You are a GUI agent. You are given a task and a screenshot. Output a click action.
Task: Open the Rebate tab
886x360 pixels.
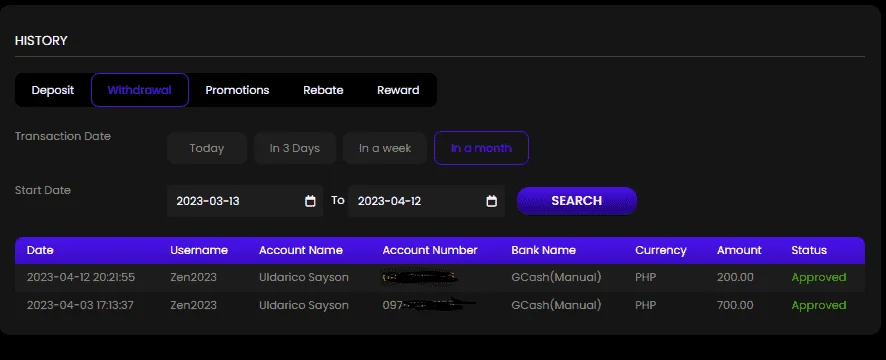[323, 90]
